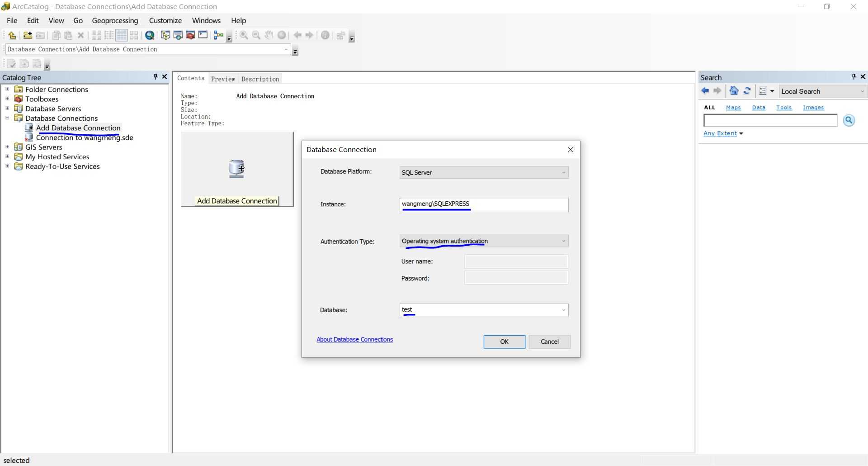Expand GIS Servers tree node

[x=7, y=147]
